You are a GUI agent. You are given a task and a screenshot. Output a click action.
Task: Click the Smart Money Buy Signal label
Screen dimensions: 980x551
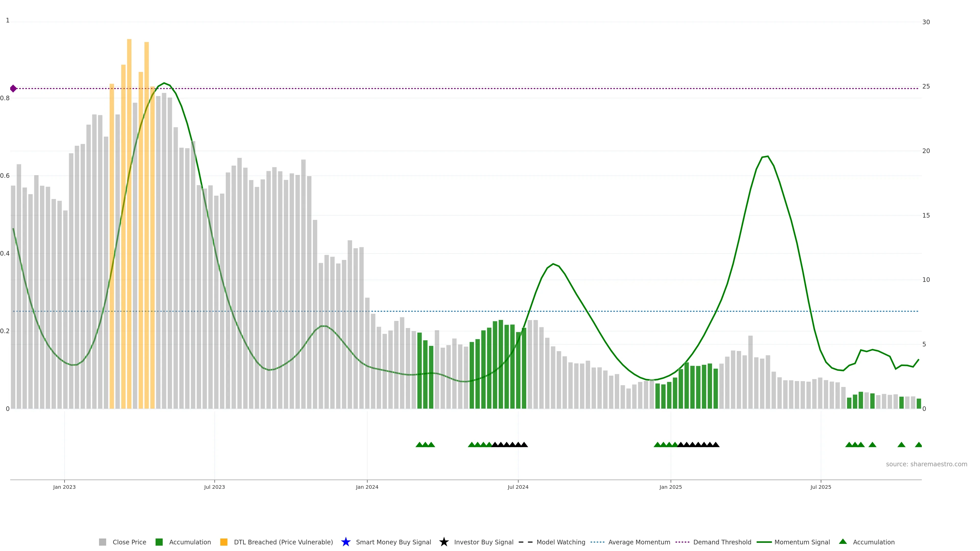tap(393, 542)
